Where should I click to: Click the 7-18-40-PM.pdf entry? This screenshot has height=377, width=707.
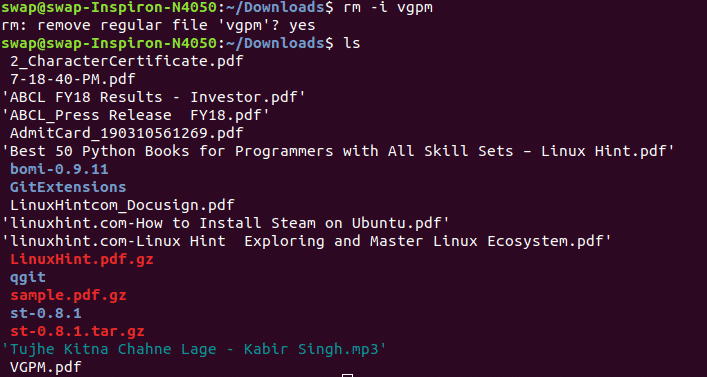(x=73, y=80)
